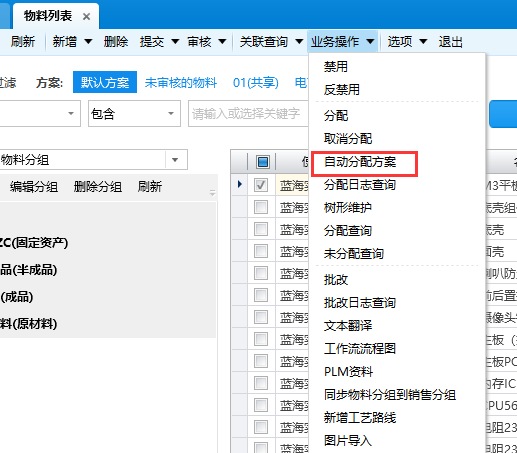Select the 默认方案 filter scheme
The image size is (517, 453).
[x=105, y=82]
